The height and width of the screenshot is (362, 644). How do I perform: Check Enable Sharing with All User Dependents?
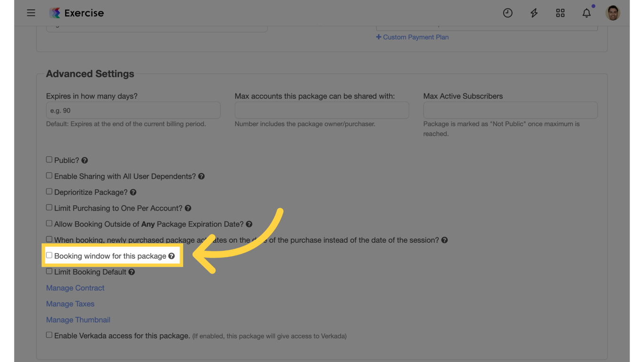49,175
